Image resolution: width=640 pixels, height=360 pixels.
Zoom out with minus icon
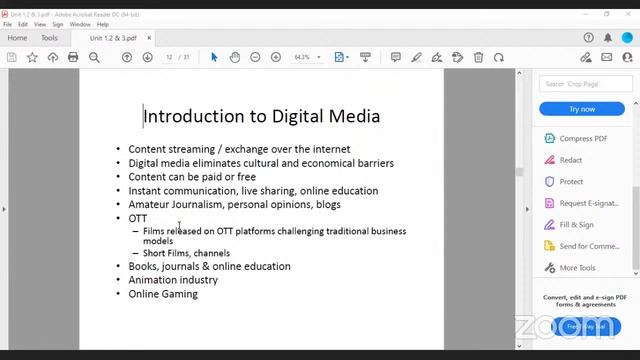(x=255, y=57)
